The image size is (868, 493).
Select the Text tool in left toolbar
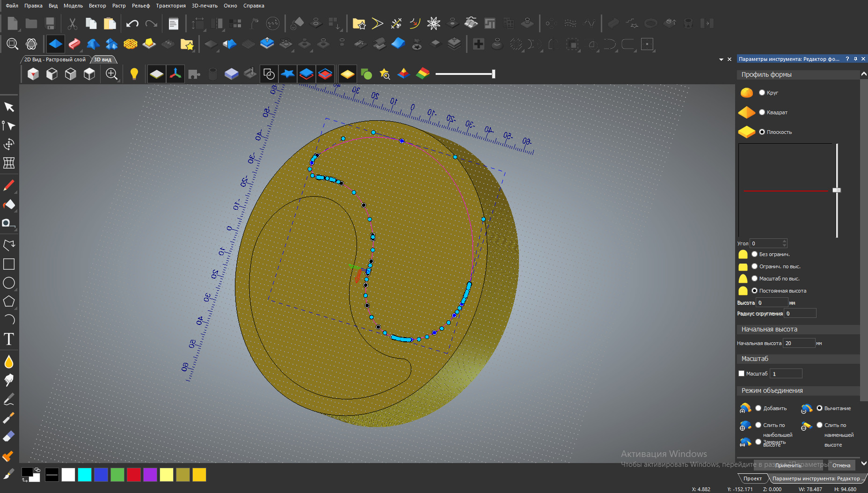click(x=9, y=339)
